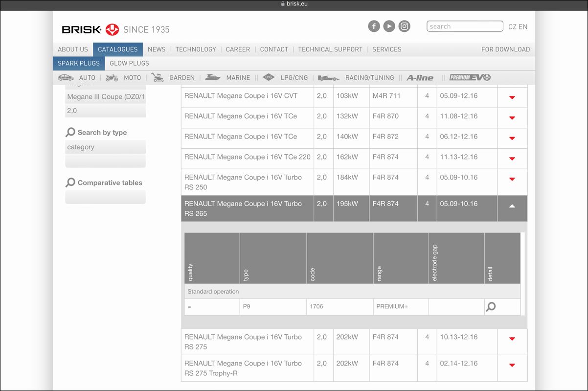
Task: Open the CONTACT menu item
Action: [x=274, y=49]
